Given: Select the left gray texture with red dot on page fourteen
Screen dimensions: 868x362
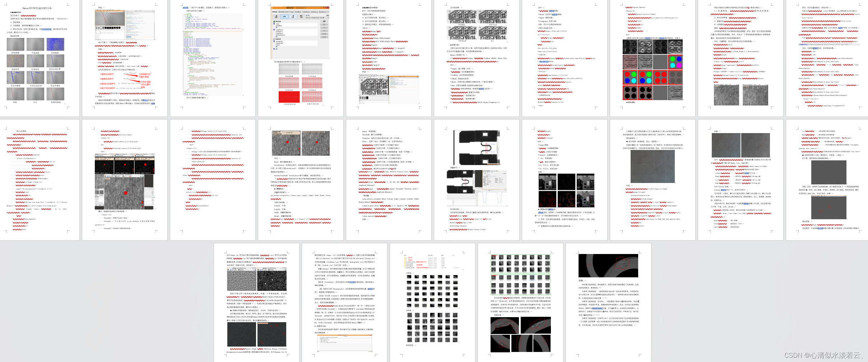Looking at the screenshot, I should click(x=286, y=143).
